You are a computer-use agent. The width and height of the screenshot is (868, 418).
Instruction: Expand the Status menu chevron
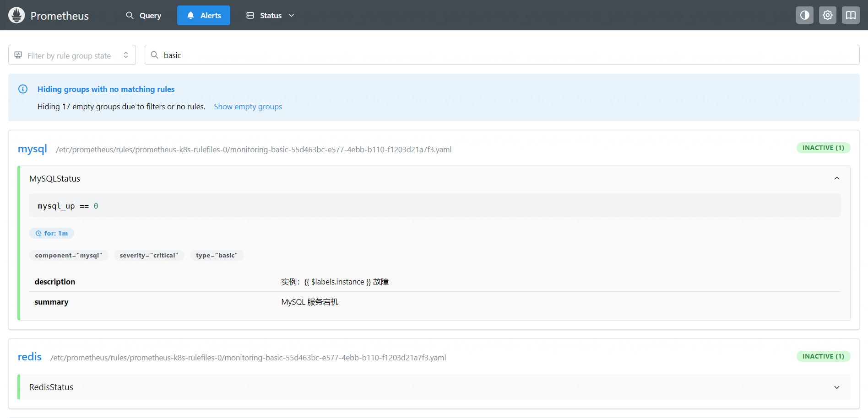291,16
